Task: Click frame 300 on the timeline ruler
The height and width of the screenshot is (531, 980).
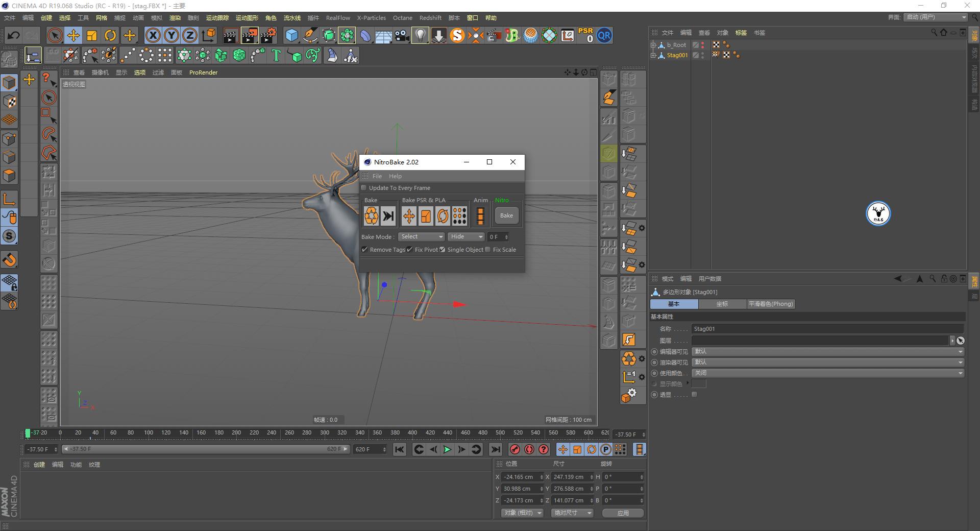Action: click(x=325, y=433)
